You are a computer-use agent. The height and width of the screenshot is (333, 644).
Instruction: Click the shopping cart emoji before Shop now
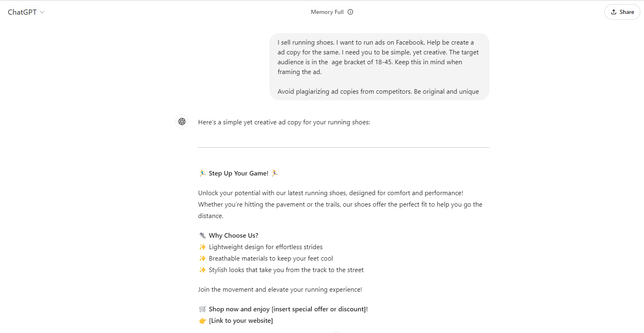click(x=202, y=309)
